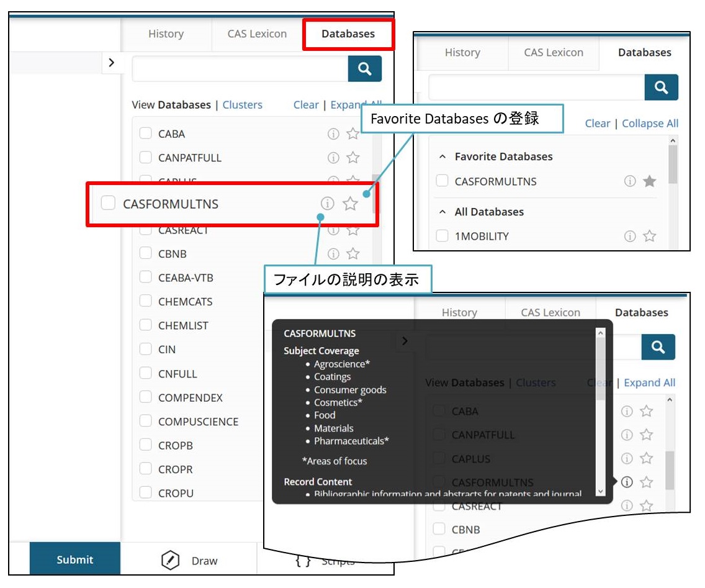
Task: Open Databases tab in bottom-right panel
Action: pyautogui.click(x=642, y=313)
